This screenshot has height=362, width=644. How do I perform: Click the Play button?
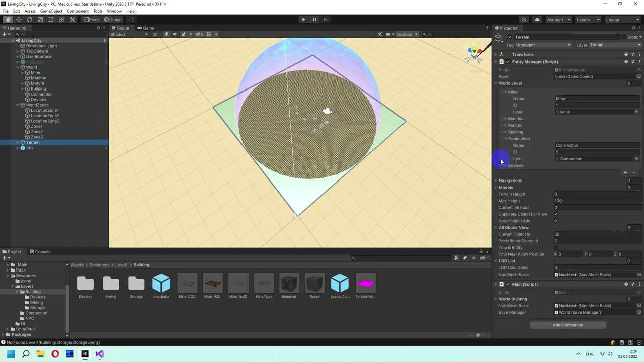coord(303,20)
